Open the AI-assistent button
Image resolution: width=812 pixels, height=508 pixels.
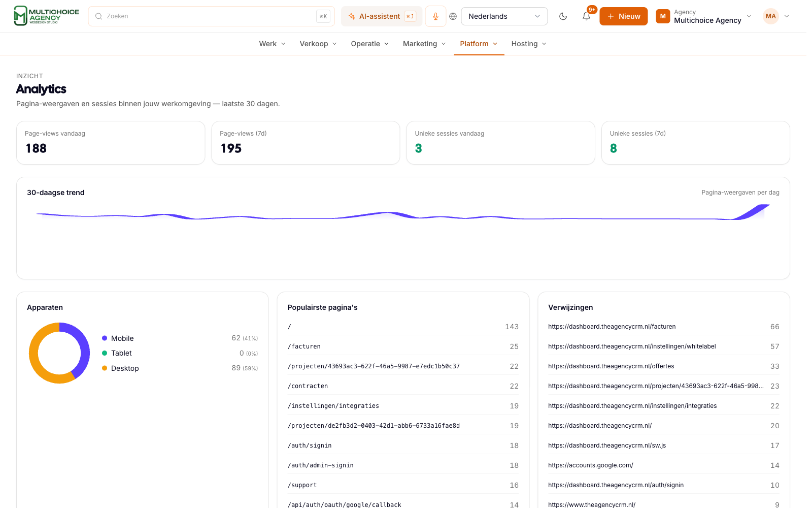pyautogui.click(x=382, y=16)
